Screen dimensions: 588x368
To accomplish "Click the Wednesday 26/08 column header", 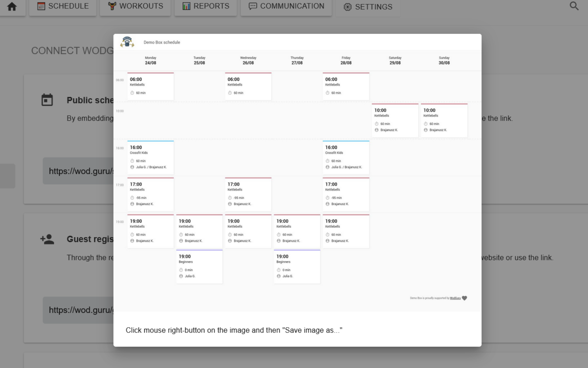I will coord(248,60).
